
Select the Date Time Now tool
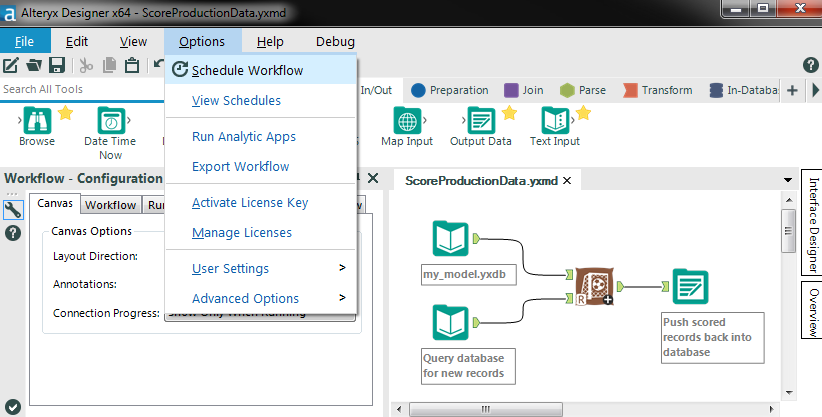(x=110, y=121)
